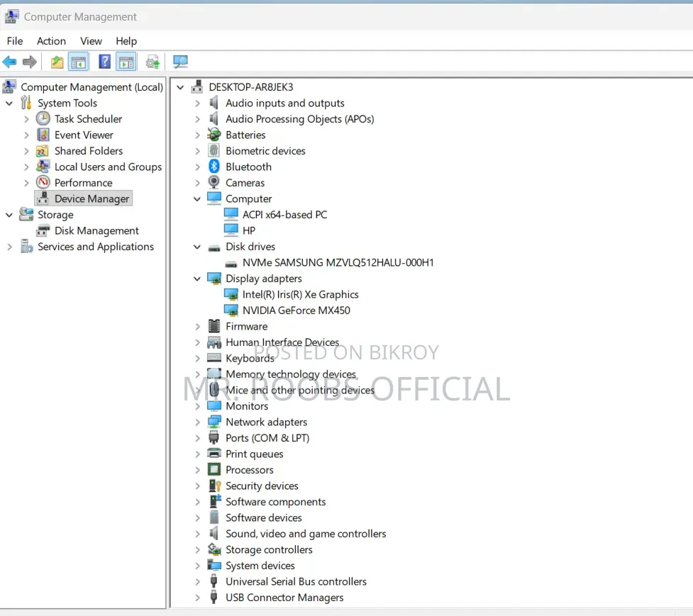Click the Performance gauge icon
Viewport: 693px width, 616px height.
point(43,182)
